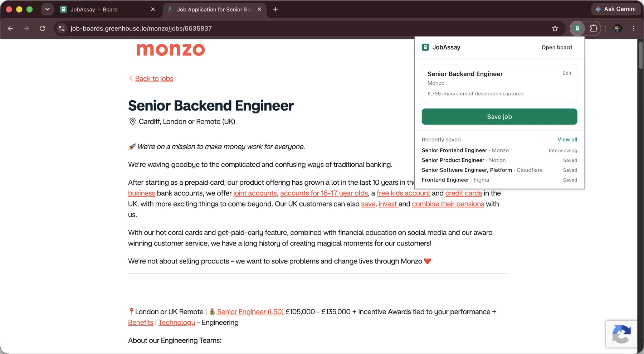Click the location pin icon beside Cardiff
This screenshot has width=644, height=354.
tap(132, 122)
